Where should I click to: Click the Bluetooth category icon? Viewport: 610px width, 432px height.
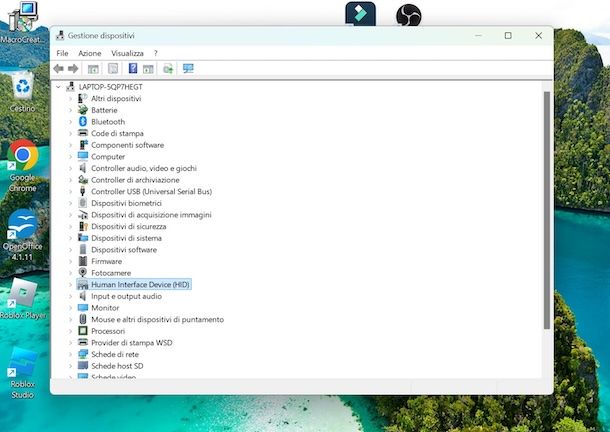click(x=82, y=121)
